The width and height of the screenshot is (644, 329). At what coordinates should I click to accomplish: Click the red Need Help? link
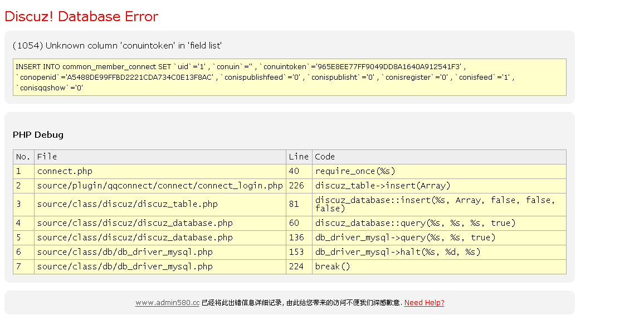pyautogui.click(x=424, y=303)
